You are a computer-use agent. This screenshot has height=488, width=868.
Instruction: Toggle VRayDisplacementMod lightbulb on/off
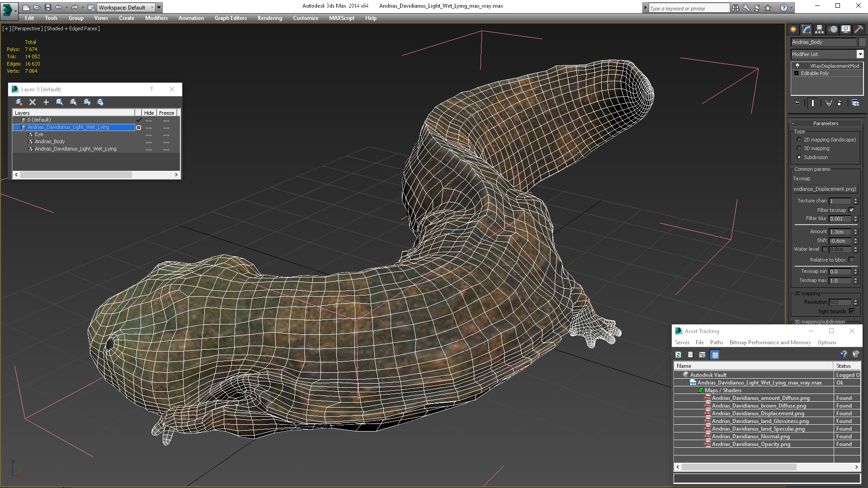(x=797, y=66)
